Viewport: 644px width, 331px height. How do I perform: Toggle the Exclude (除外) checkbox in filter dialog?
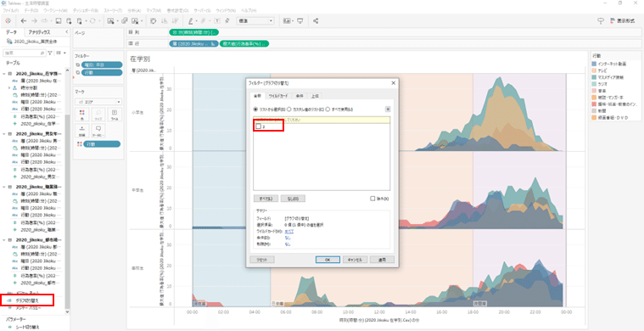pos(373,199)
